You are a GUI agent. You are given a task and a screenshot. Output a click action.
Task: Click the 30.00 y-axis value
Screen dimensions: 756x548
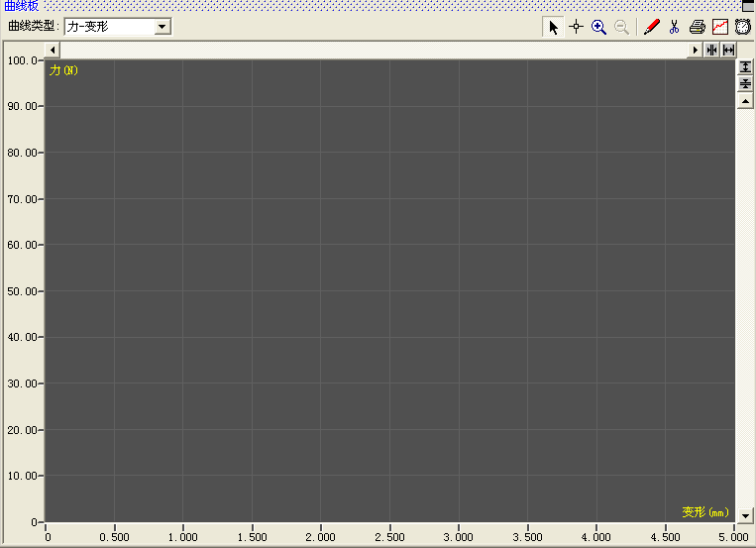point(22,384)
